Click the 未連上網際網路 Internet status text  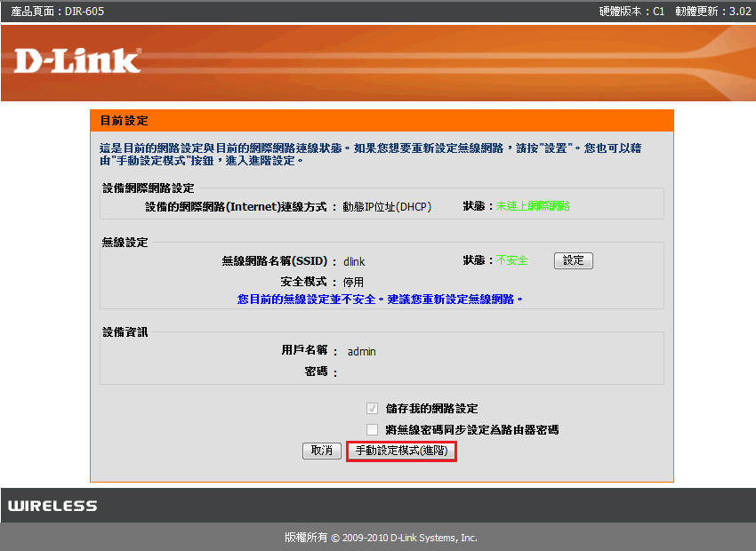(x=533, y=206)
